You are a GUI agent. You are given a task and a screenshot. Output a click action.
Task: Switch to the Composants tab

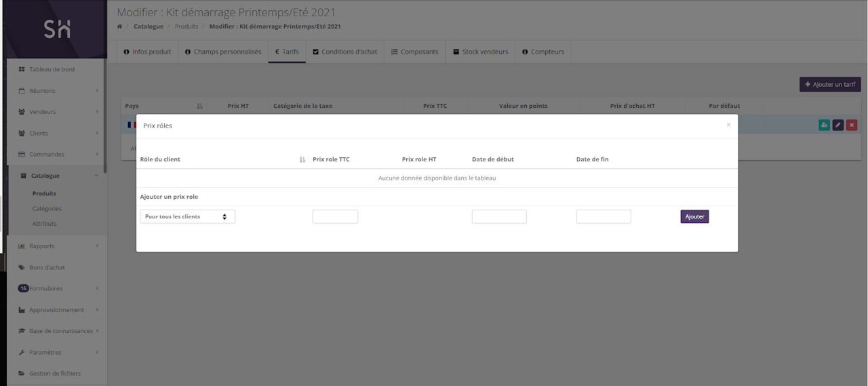[x=414, y=52]
